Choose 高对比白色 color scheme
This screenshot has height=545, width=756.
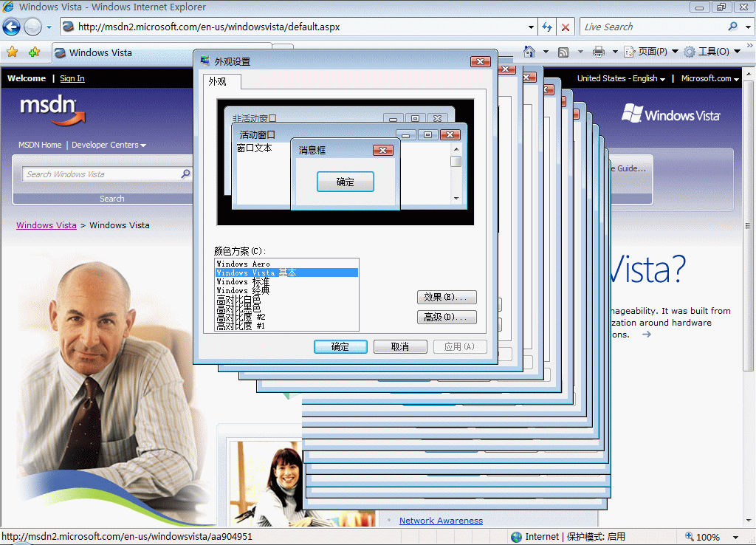pyautogui.click(x=286, y=300)
